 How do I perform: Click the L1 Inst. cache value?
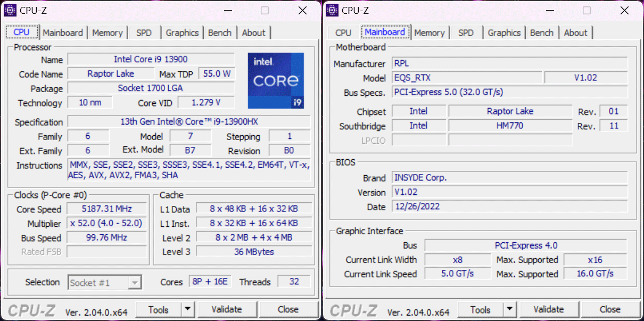click(254, 224)
